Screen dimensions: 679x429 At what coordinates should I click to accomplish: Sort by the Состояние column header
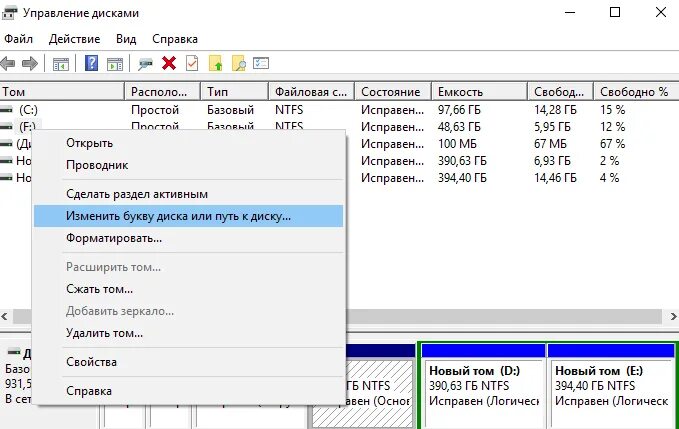pyautogui.click(x=393, y=92)
